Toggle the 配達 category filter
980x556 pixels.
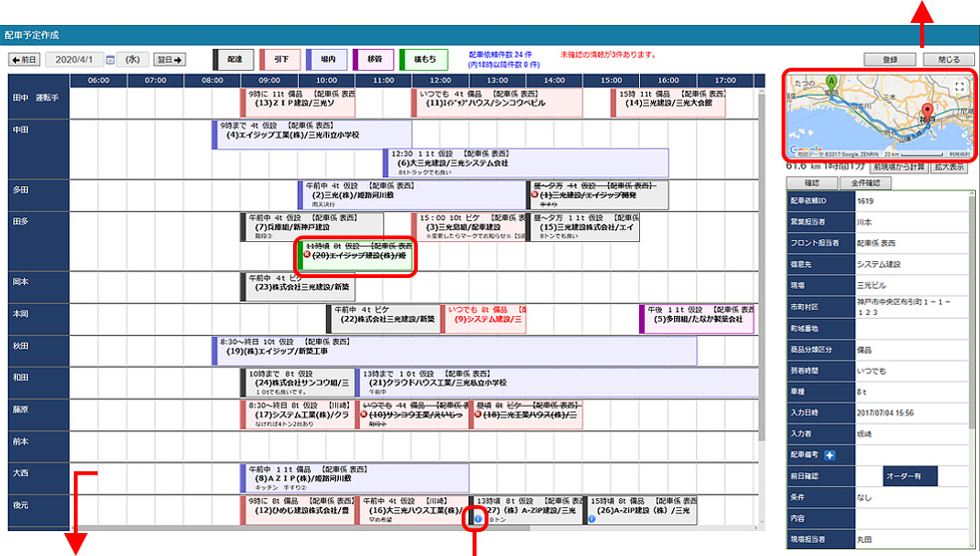coord(234,60)
